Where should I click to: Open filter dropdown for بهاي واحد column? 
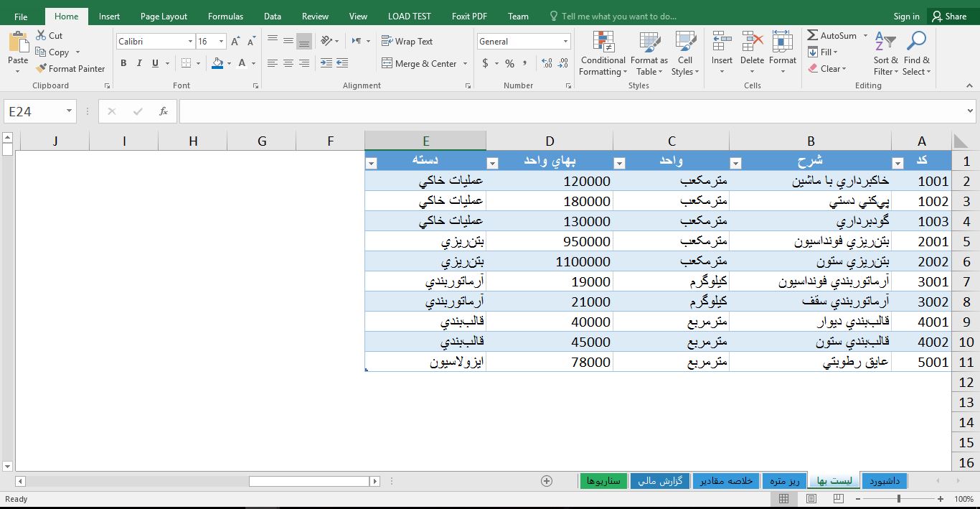[492, 163]
